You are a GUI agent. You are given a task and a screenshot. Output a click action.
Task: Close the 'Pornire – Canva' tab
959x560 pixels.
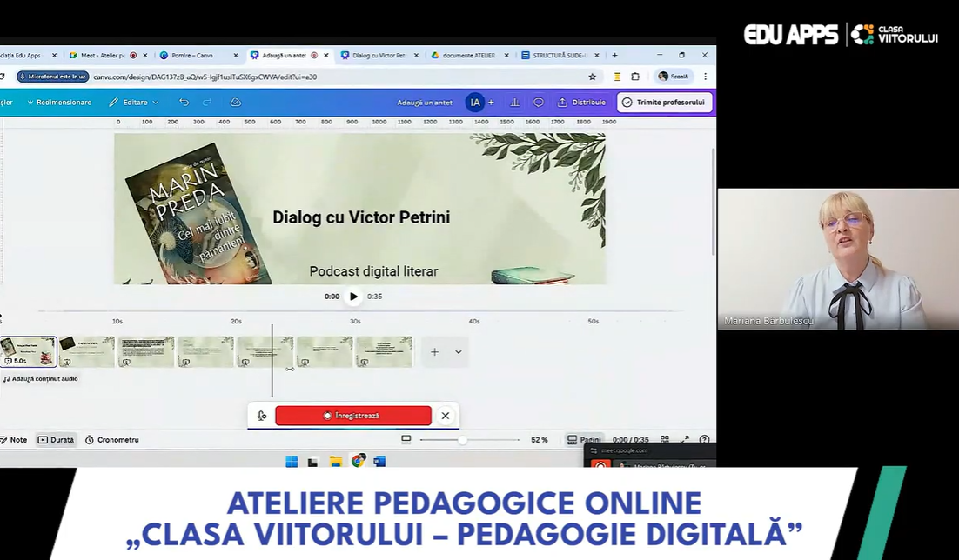tap(236, 55)
